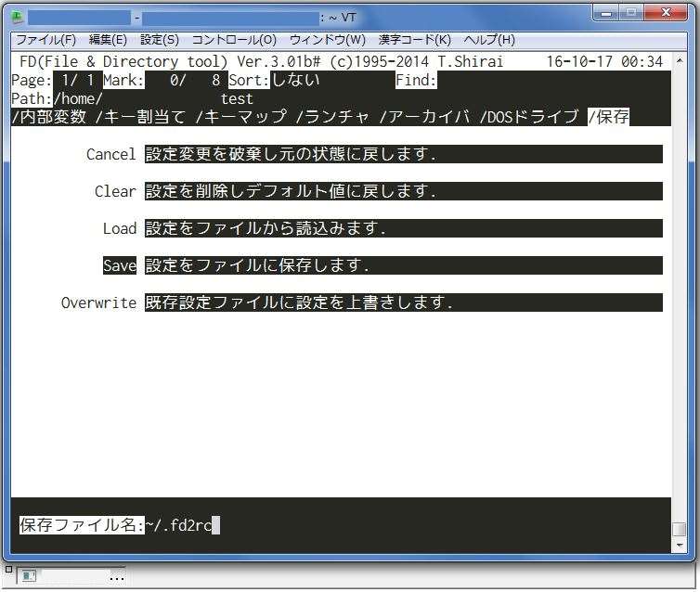This screenshot has width=700, height=592.
Task: Open the ヘルプ(H) menu
Action: coord(489,40)
